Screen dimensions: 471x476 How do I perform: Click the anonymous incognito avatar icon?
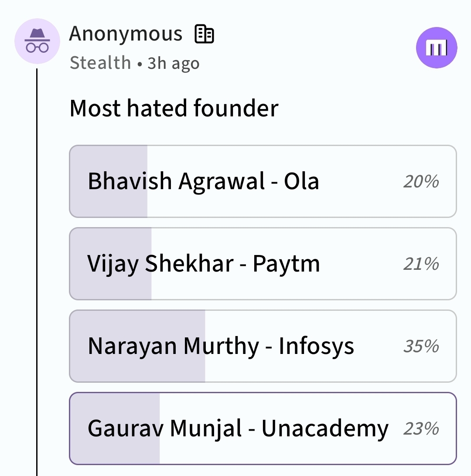point(37,41)
